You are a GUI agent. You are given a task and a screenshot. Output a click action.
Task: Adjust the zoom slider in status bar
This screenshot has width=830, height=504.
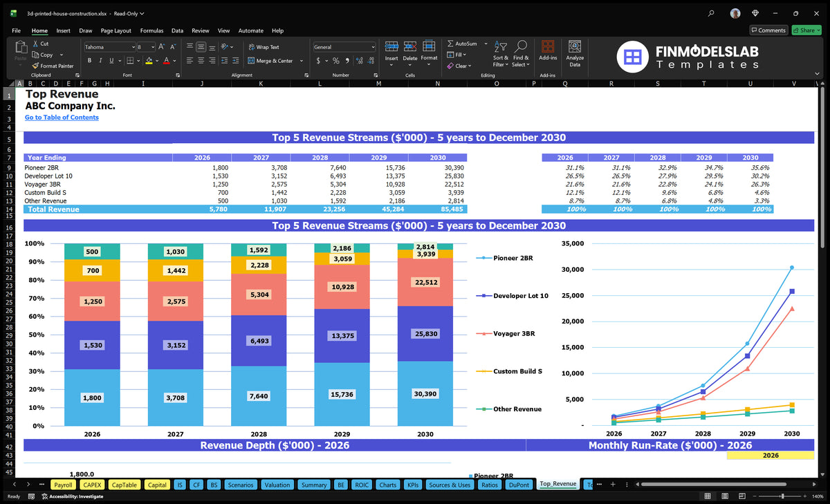782,496
